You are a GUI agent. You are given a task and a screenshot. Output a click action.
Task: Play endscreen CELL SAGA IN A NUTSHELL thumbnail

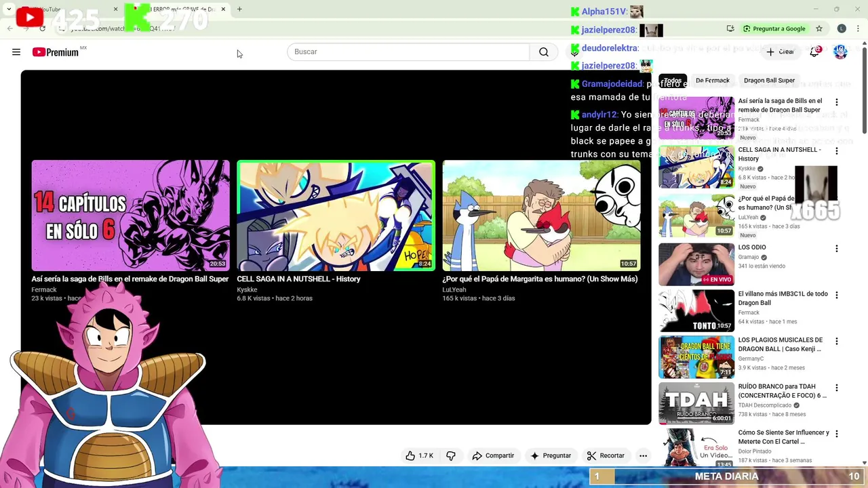click(x=336, y=216)
